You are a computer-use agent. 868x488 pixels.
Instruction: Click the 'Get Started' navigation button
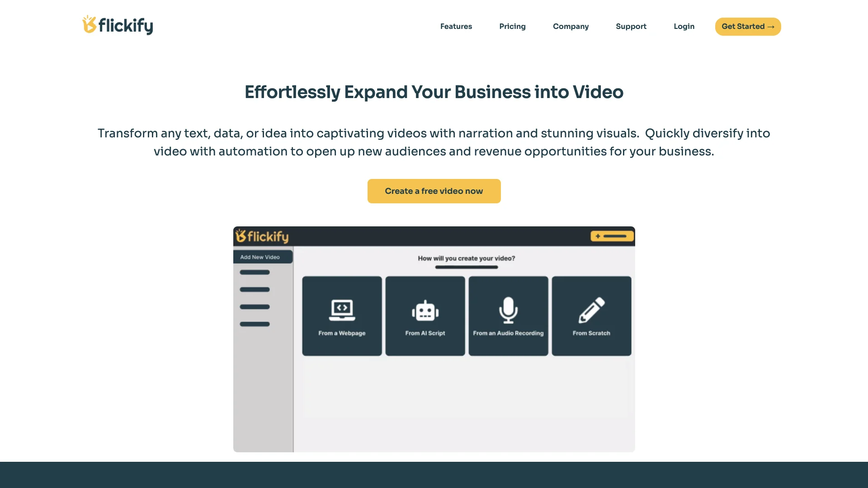coord(748,26)
